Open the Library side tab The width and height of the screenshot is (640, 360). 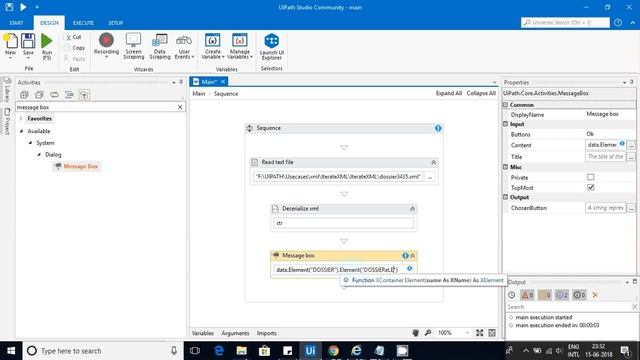pyautogui.click(x=7, y=89)
